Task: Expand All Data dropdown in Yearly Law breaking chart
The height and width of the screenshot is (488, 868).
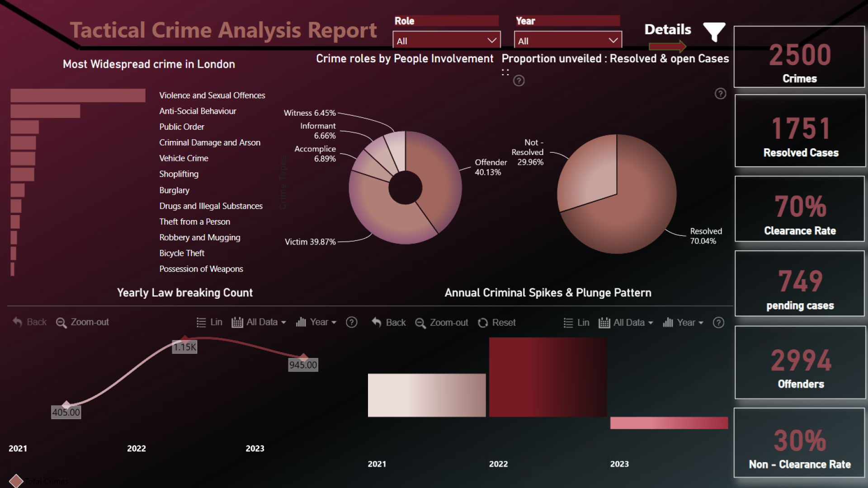Action: click(x=259, y=322)
